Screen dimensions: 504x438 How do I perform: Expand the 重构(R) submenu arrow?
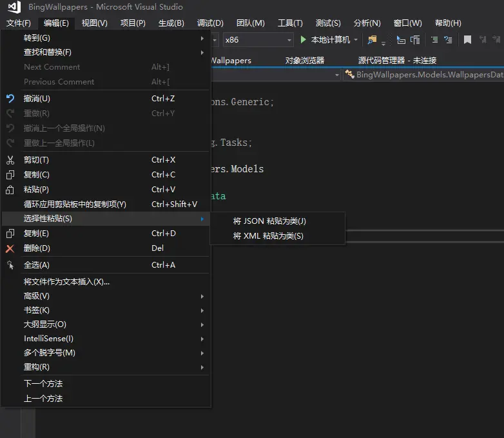[x=202, y=367]
